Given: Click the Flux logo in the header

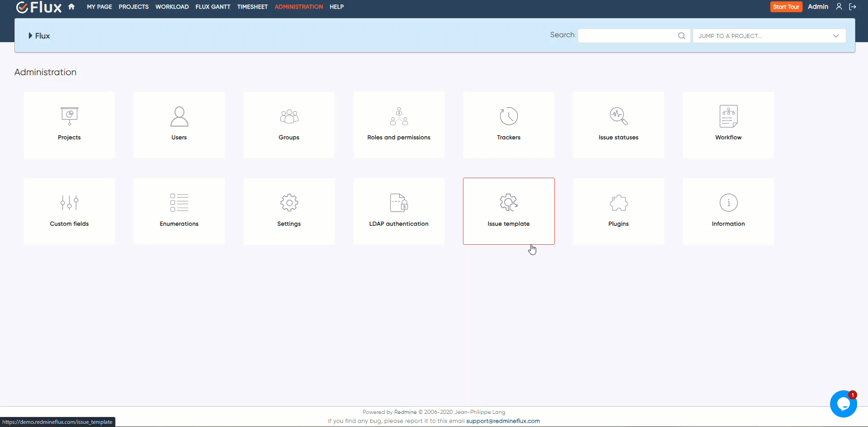Looking at the screenshot, I should [39, 7].
